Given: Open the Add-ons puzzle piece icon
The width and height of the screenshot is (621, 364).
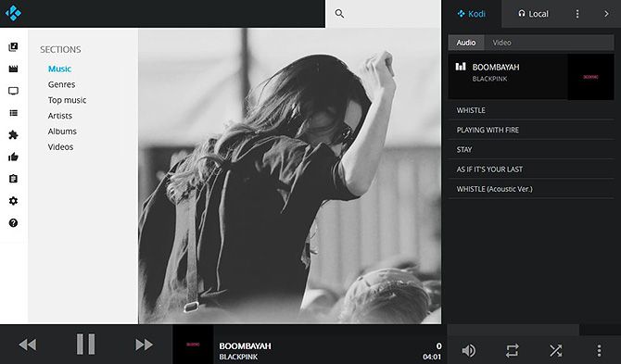Looking at the screenshot, I should [13, 135].
